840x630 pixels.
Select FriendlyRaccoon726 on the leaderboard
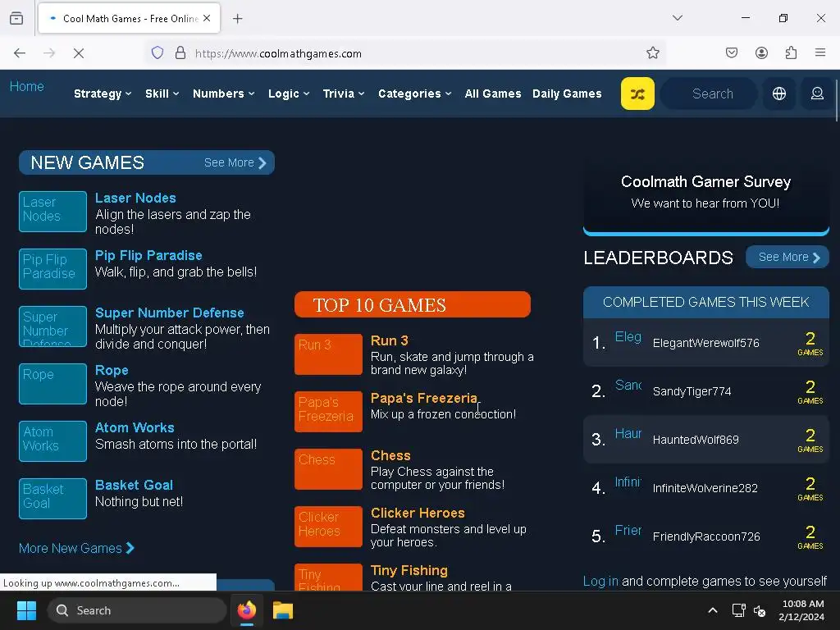[x=706, y=536]
